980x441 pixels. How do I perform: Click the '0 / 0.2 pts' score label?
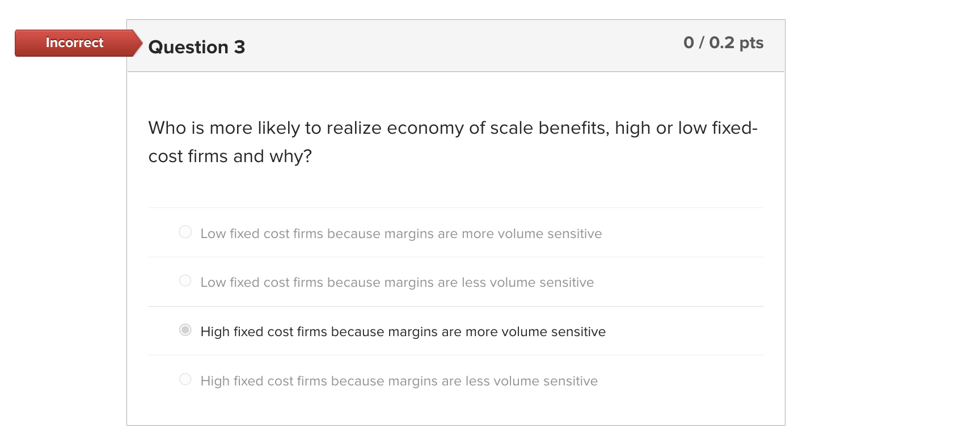(723, 42)
